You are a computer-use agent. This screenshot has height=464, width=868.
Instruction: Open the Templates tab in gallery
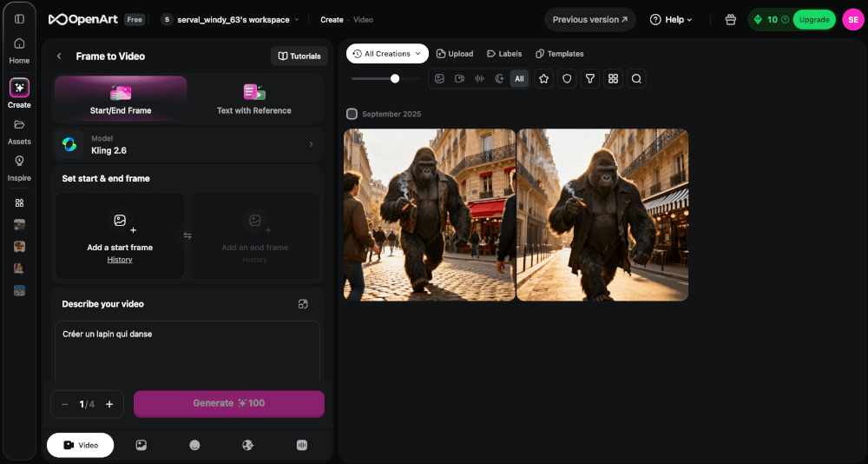(560, 54)
